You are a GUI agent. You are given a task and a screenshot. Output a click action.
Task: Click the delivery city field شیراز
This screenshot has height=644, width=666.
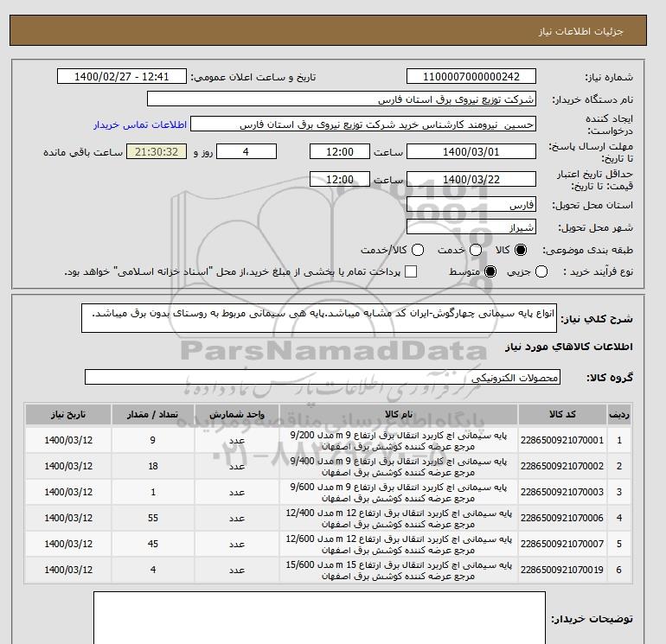(x=471, y=227)
